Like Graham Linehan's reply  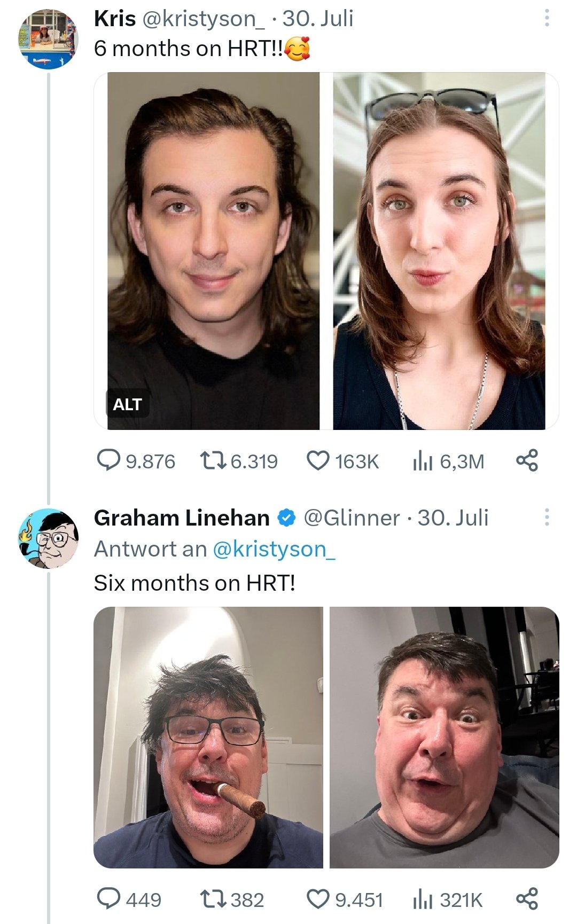(345, 899)
